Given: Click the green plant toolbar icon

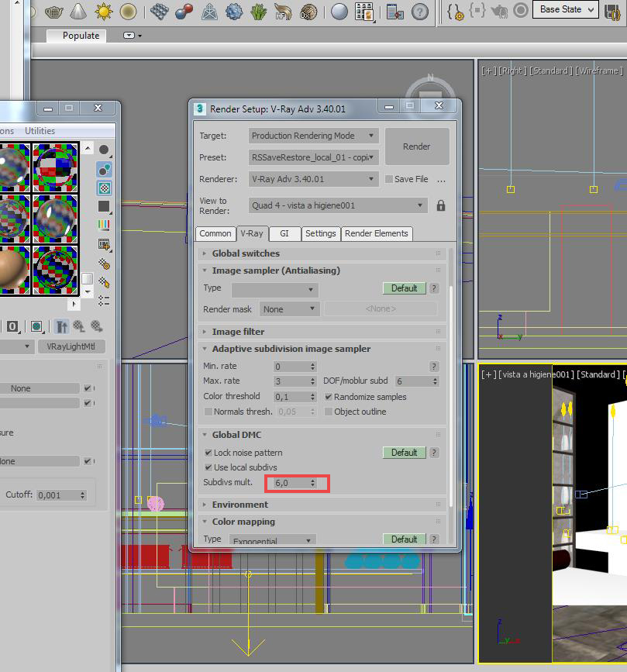Looking at the screenshot, I should pos(258,12).
